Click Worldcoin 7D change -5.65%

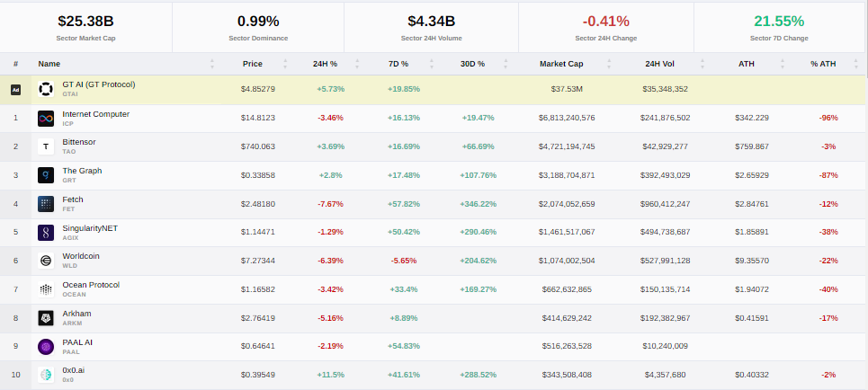(404, 261)
